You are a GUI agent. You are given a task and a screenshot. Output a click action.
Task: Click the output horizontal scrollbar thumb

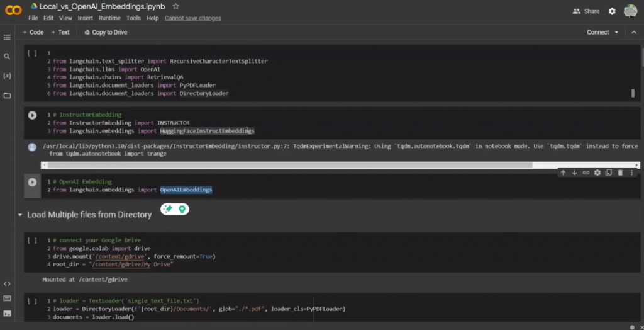290,165
